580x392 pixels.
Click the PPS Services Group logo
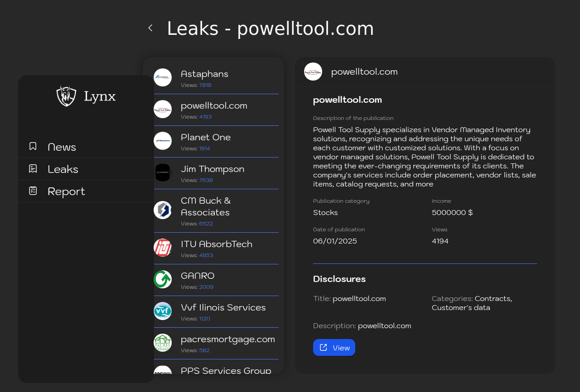pos(163,370)
